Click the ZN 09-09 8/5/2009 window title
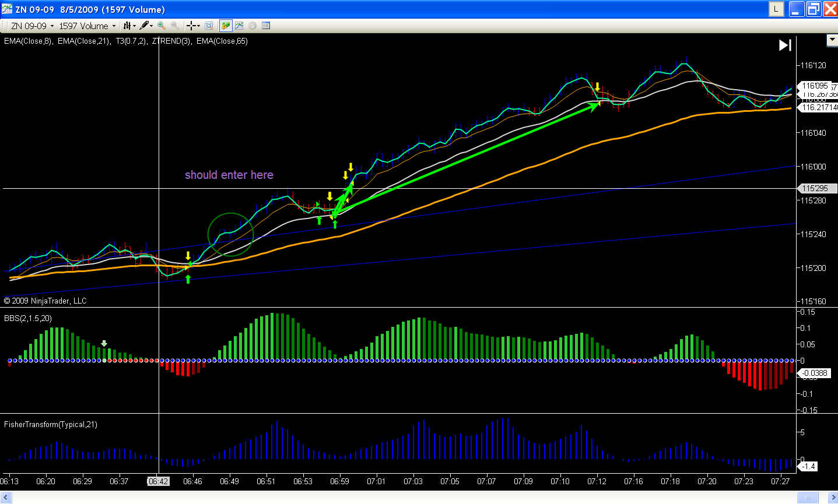Image resolution: width=838 pixels, height=504 pixels. click(x=90, y=9)
